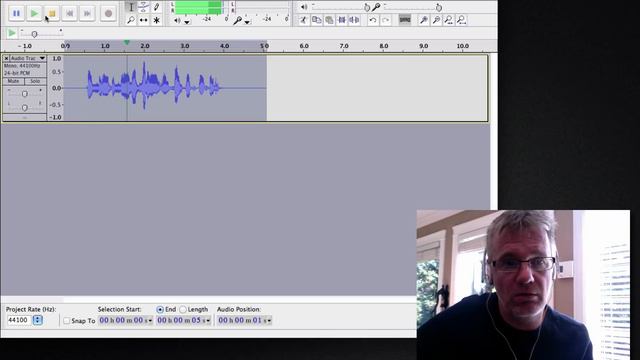This screenshot has height=360, width=640.
Task: Select the End radio button
Action: tap(160, 310)
